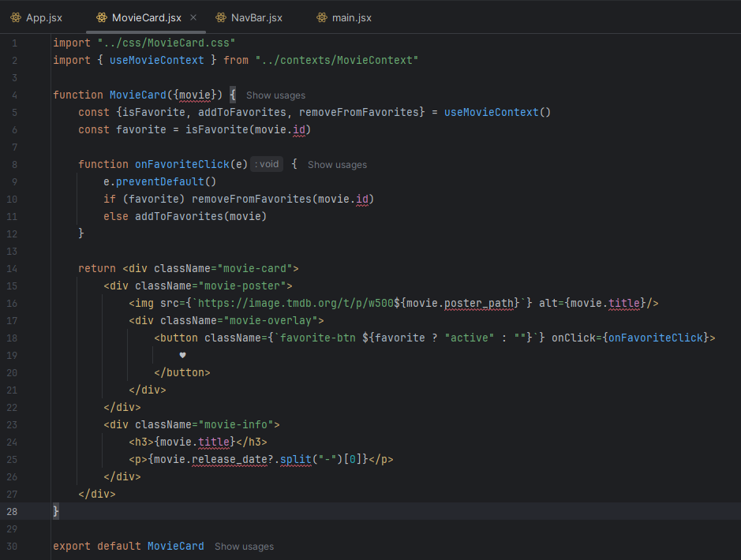This screenshot has width=741, height=560.
Task: Click the React icon on MovieCard.jsx tab
Action: point(101,17)
